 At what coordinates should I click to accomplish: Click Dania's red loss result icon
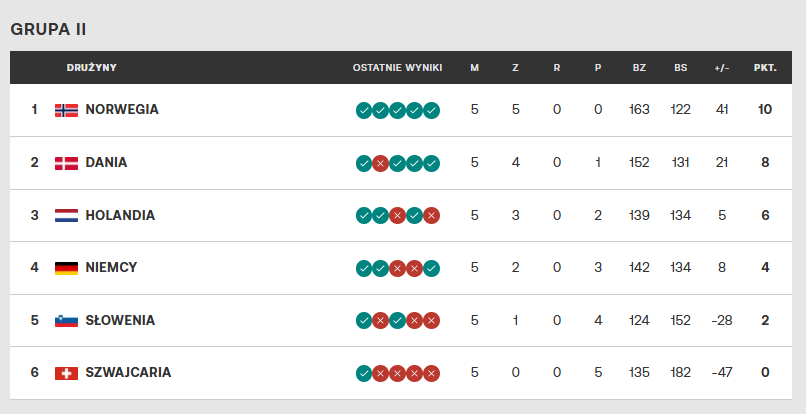[x=381, y=163]
